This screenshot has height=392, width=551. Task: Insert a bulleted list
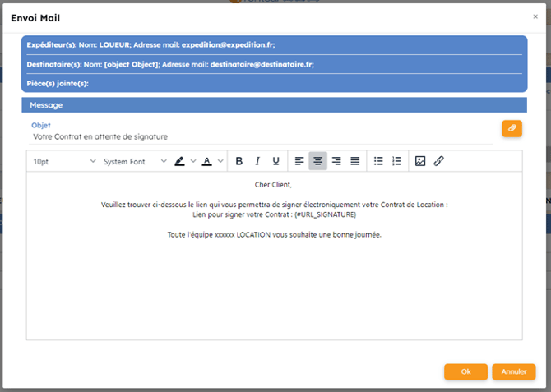point(378,161)
